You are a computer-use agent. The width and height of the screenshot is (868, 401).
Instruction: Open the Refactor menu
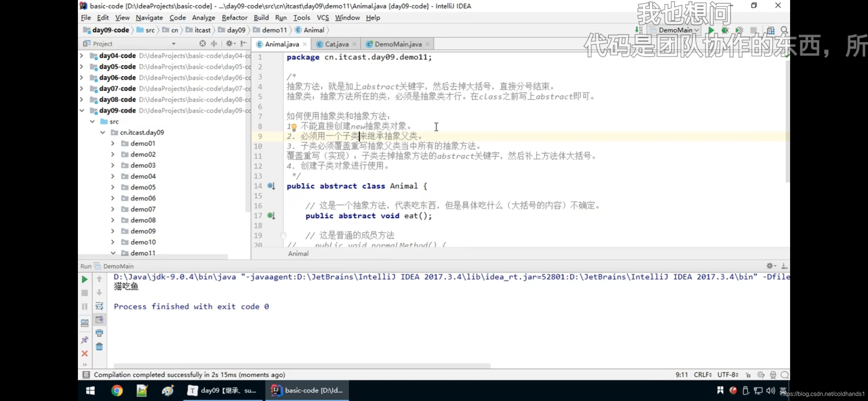234,17
